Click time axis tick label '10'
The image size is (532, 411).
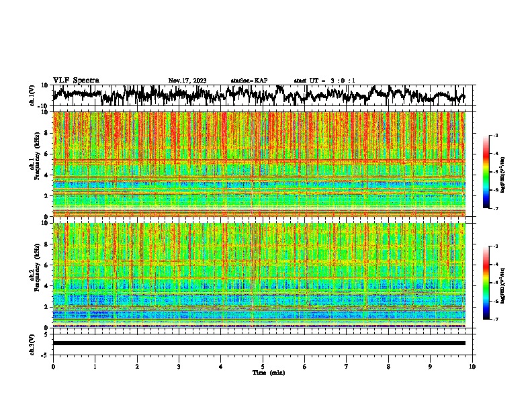[472, 366]
